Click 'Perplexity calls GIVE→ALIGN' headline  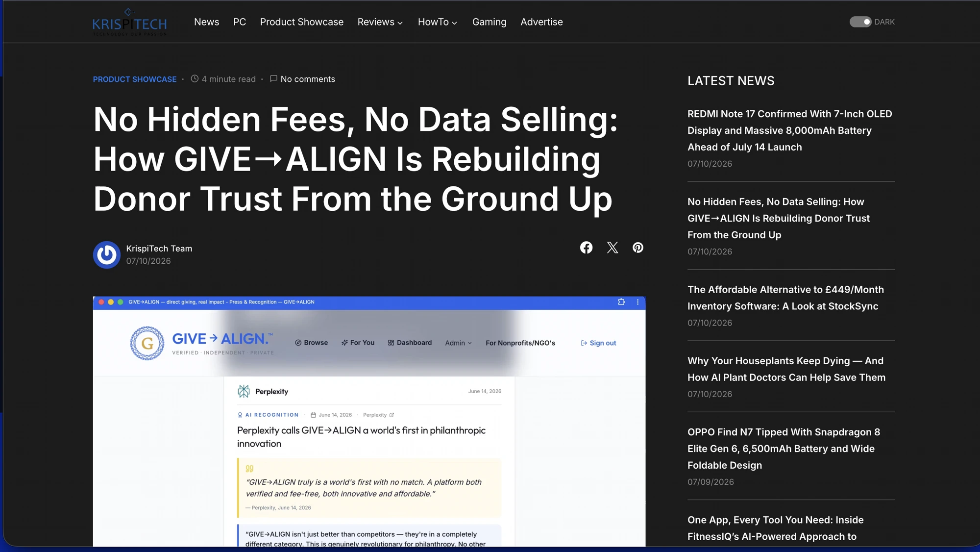362,437
